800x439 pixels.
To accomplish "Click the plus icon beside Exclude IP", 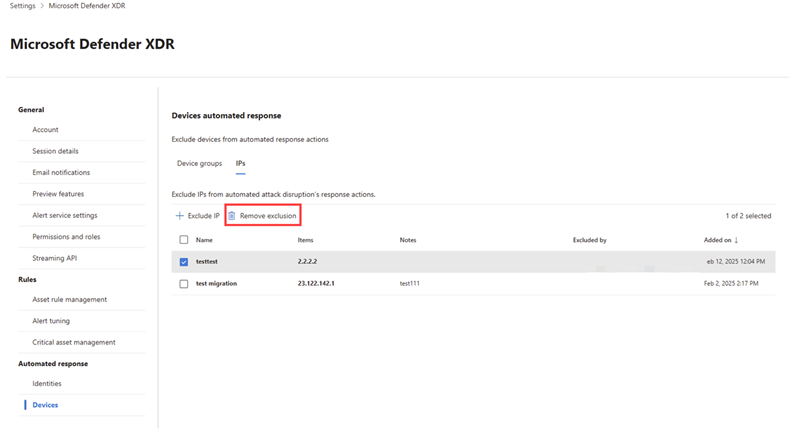I will [180, 216].
